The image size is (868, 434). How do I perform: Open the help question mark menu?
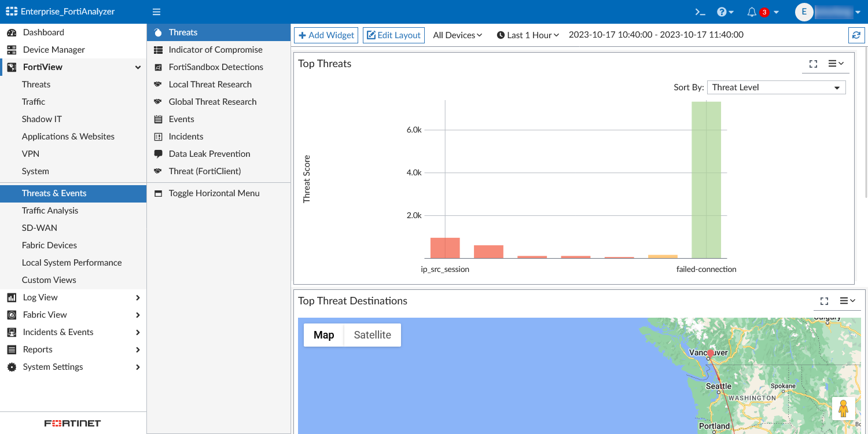(725, 12)
